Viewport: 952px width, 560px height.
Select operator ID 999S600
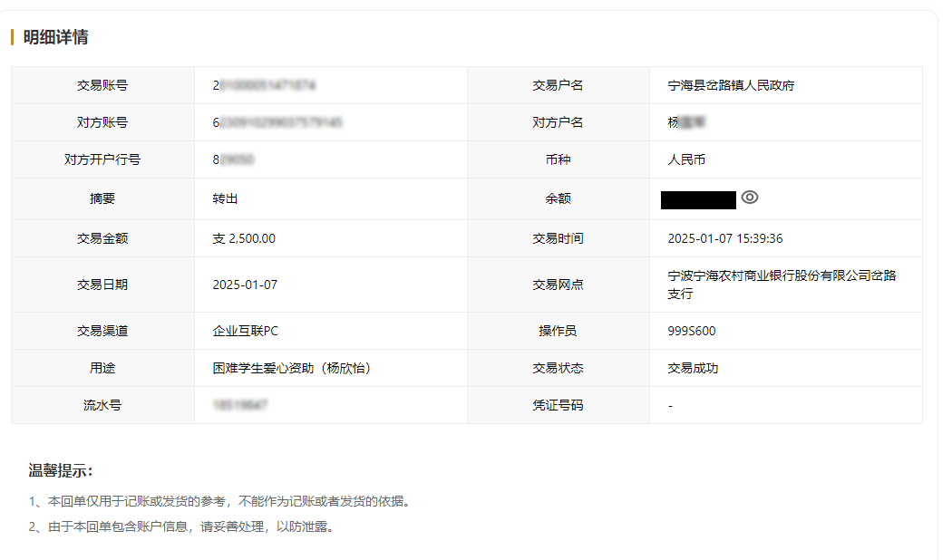[x=692, y=331]
